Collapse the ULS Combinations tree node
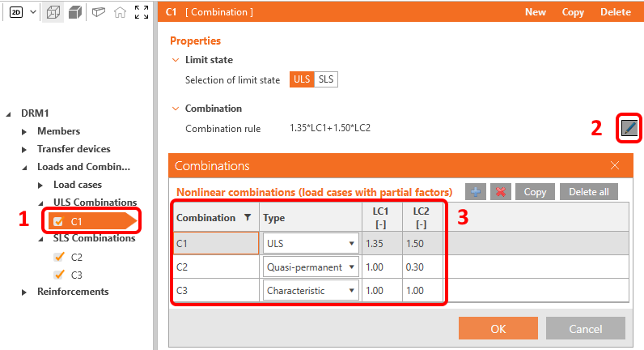 tap(40, 203)
